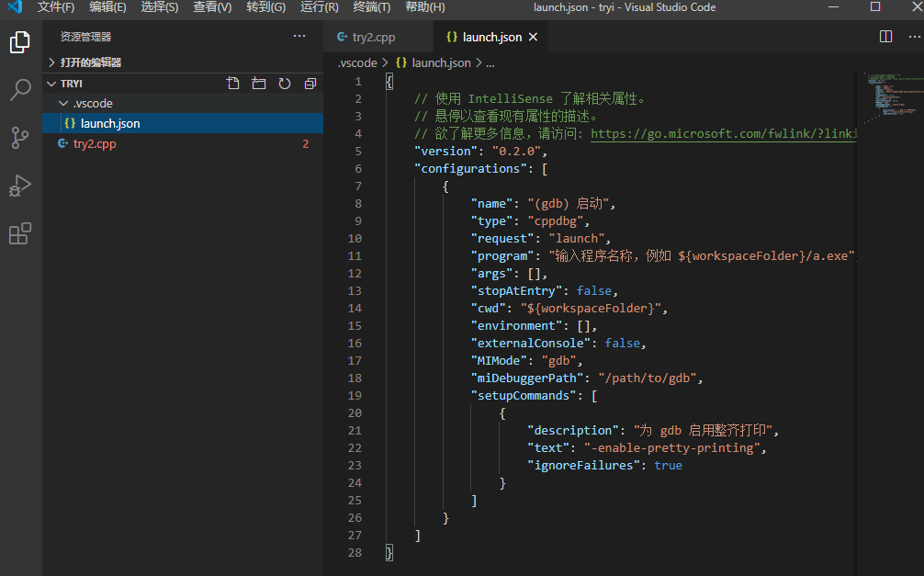Click line number 19 in the gutter
The image size is (924, 576).
coord(355,396)
